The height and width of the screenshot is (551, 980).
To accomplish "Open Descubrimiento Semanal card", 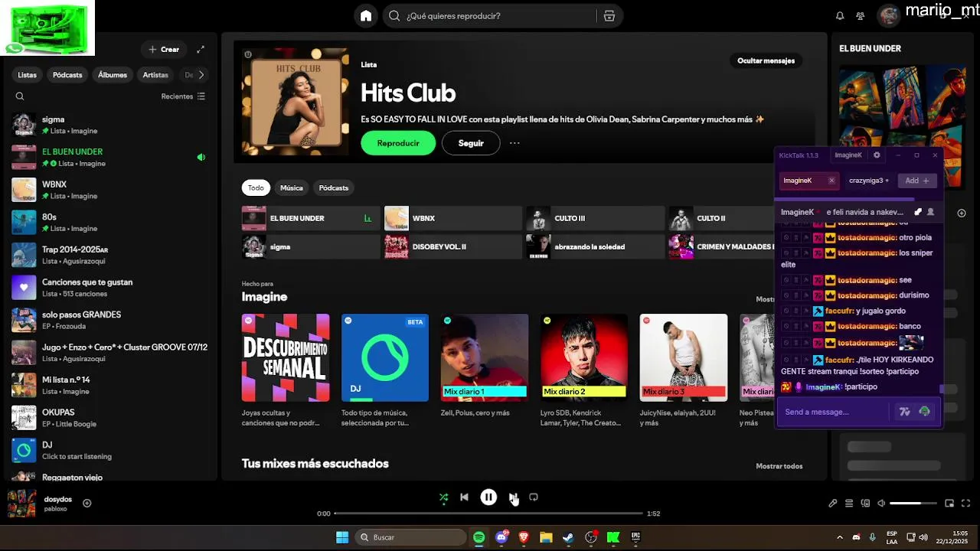I will pyautogui.click(x=286, y=370).
